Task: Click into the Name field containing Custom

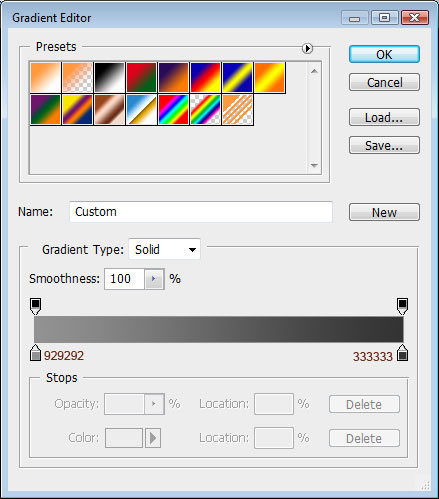Action: coord(201,212)
